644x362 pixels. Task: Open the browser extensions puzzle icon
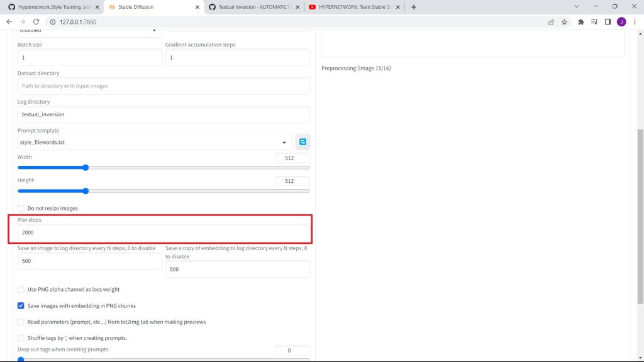(x=581, y=21)
